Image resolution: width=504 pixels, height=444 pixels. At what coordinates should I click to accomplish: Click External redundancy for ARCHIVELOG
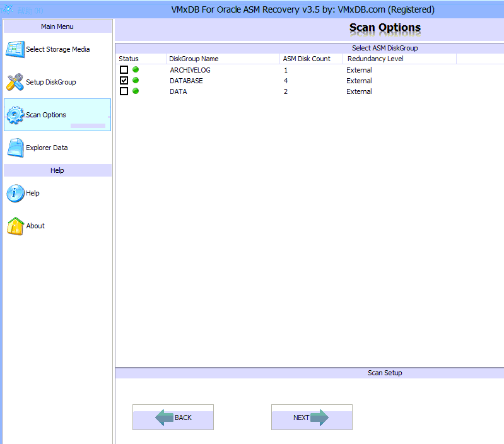[359, 70]
